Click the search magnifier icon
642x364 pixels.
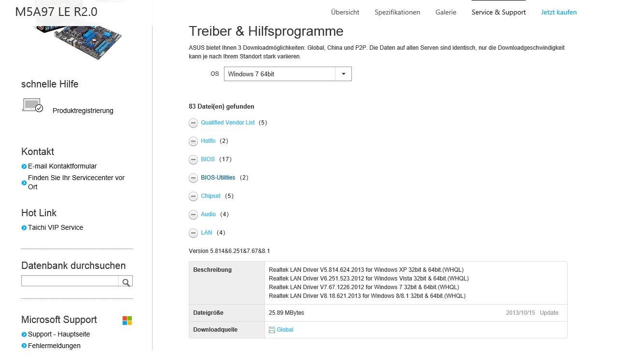pyautogui.click(x=126, y=282)
